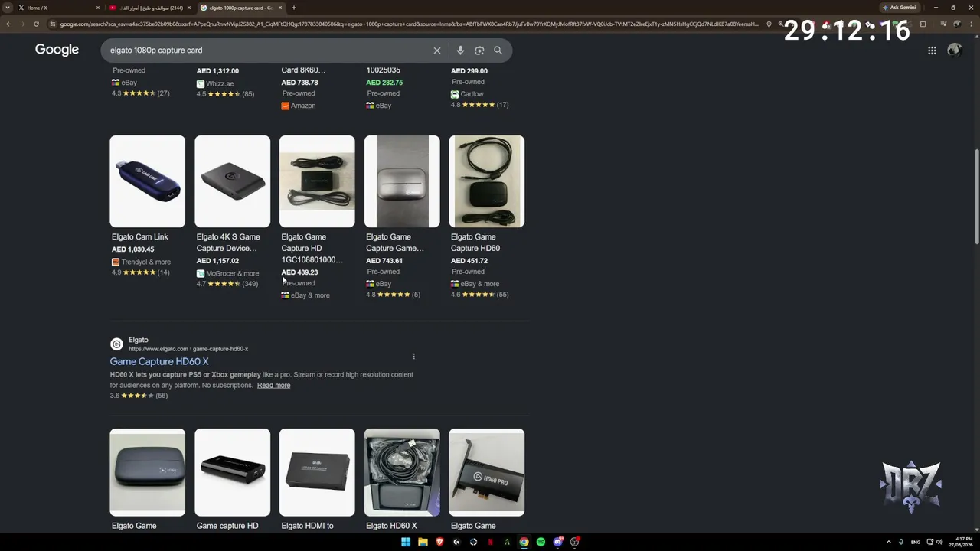Reload the current page
Image resolution: width=980 pixels, height=551 pixels.
point(36,24)
